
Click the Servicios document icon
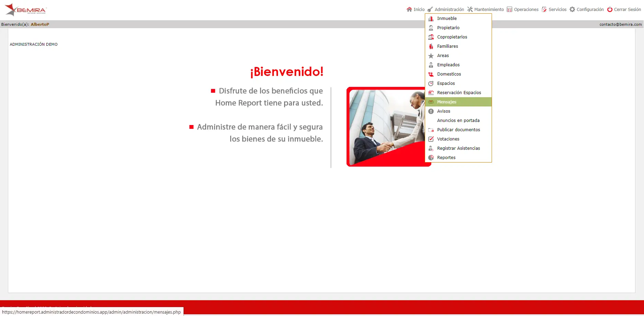544,9
